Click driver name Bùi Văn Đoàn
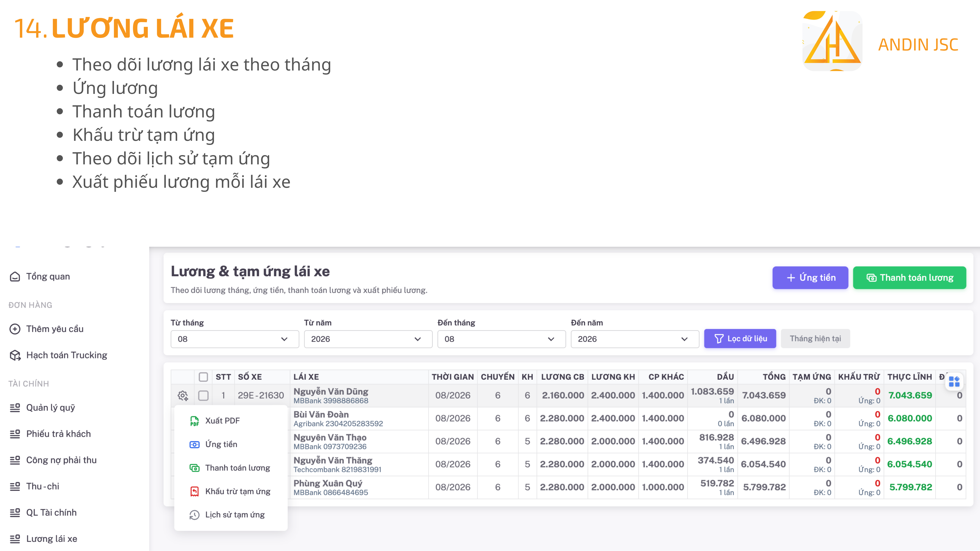This screenshot has width=980, height=551. (321, 414)
